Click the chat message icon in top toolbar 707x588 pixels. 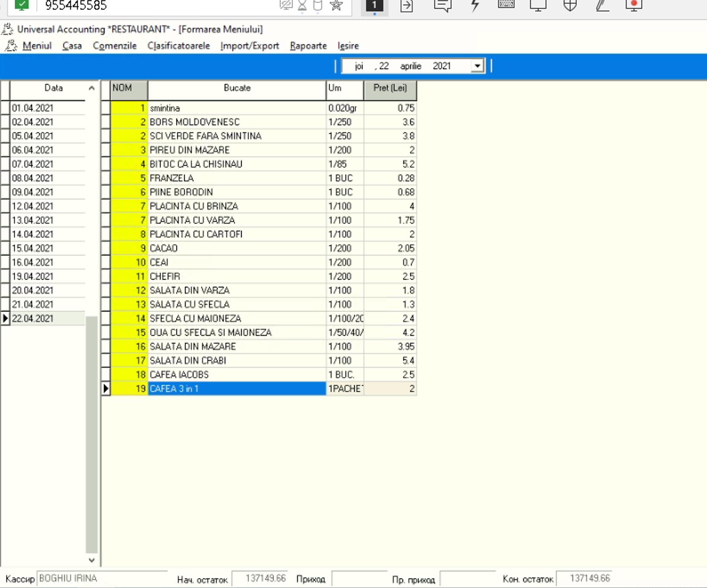(442, 6)
